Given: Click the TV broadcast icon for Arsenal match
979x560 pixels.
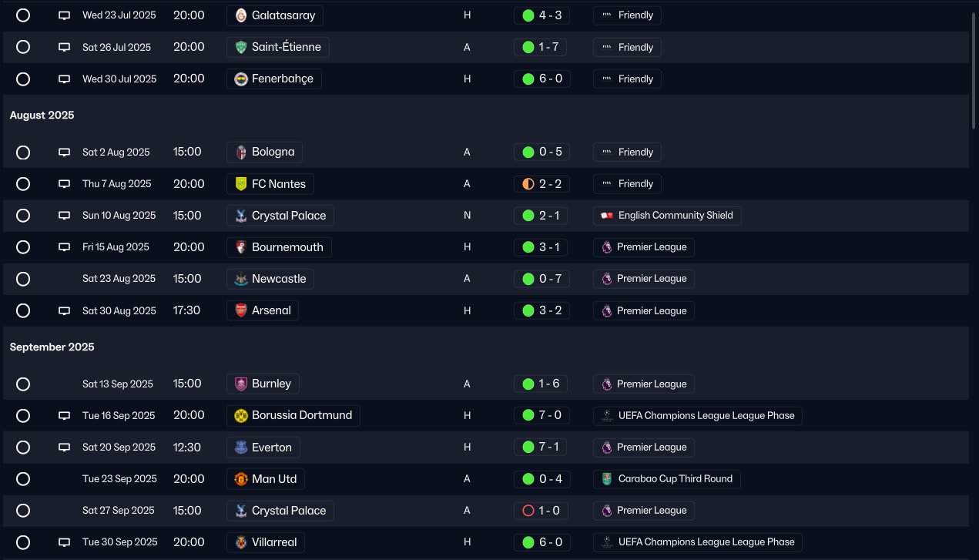Looking at the screenshot, I should [x=65, y=311].
